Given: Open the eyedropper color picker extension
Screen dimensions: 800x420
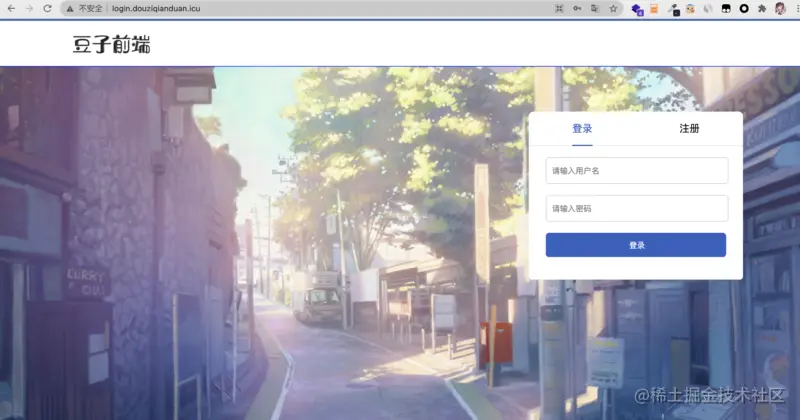Looking at the screenshot, I should 673,9.
